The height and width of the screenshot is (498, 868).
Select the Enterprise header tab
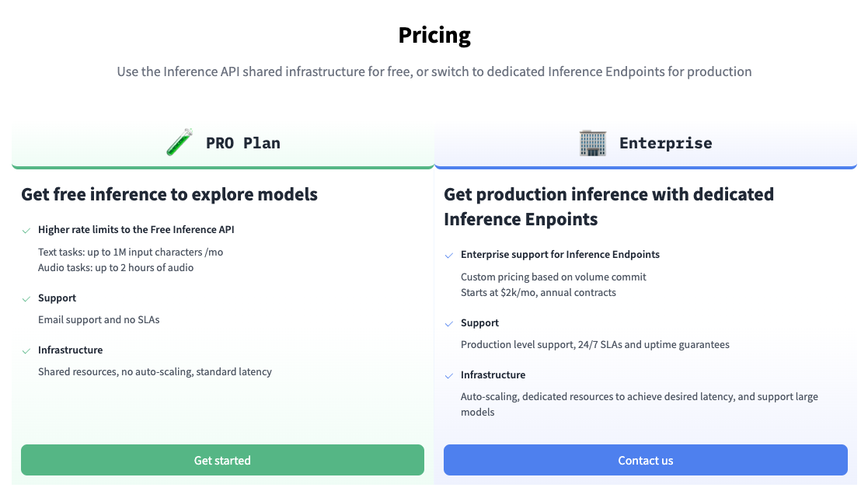click(665, 143)
